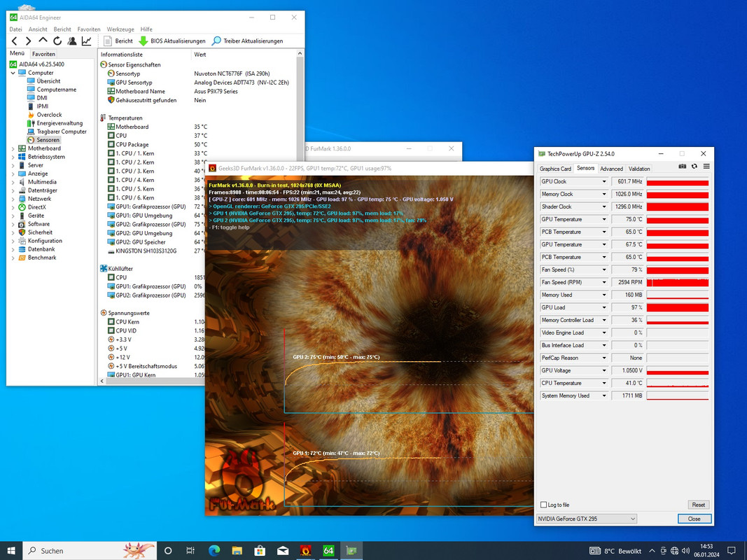Open Microsoft Edge from the taskbar

coord(214,551)
